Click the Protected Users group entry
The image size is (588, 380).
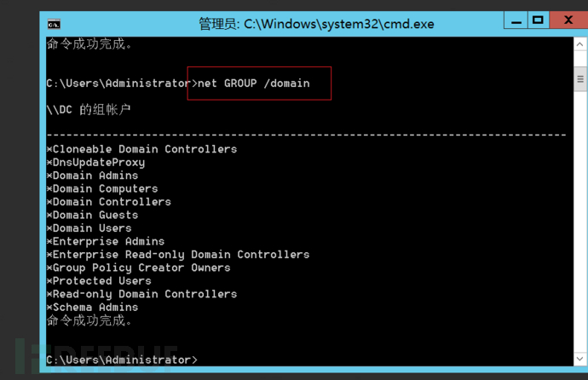click(x=102, y=281)
